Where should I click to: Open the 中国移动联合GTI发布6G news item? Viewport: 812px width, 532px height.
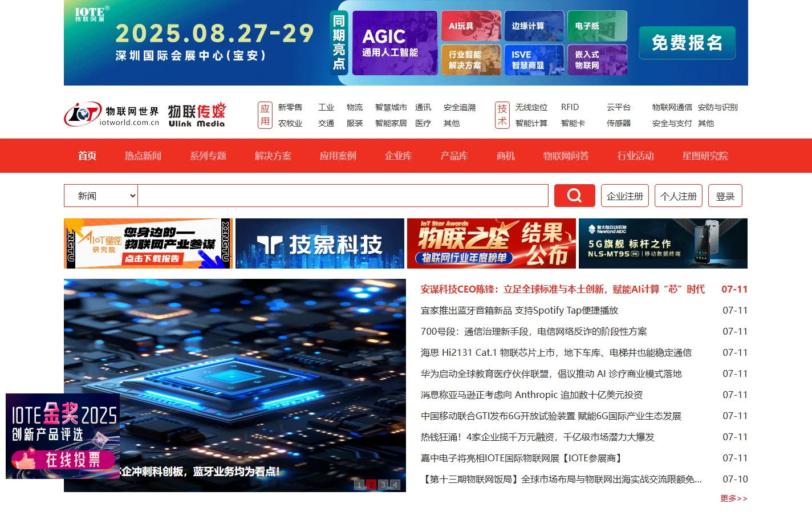pyautogui.click(x=551, y=416)
